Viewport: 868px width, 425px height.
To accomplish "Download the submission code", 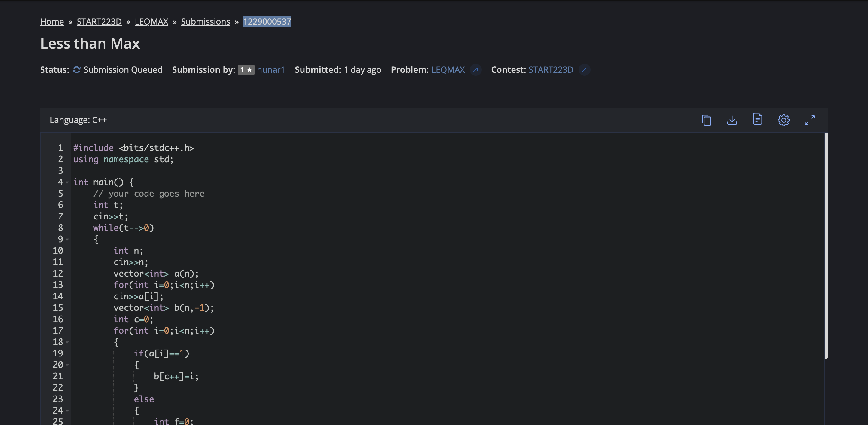I will click(732, 120).
